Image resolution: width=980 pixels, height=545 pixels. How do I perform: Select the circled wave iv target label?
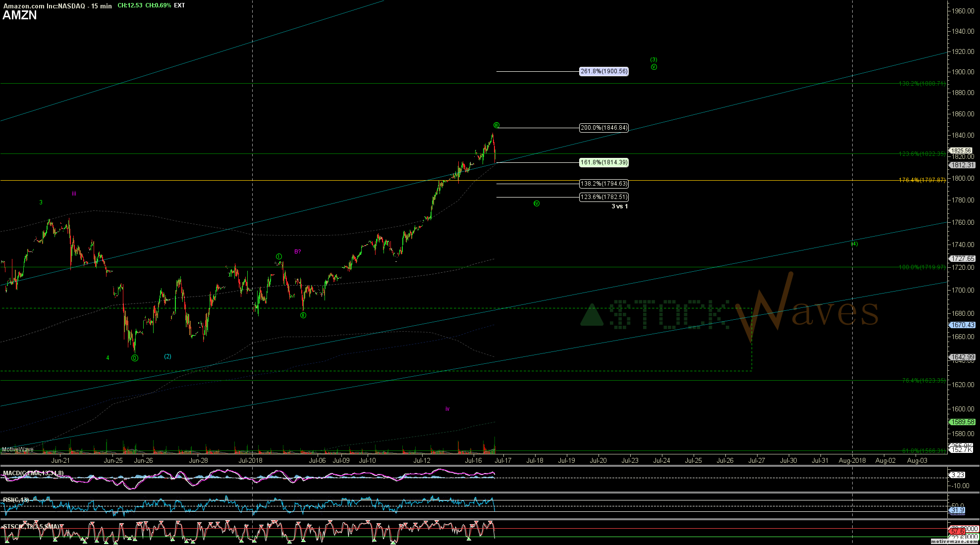point(537,203)
